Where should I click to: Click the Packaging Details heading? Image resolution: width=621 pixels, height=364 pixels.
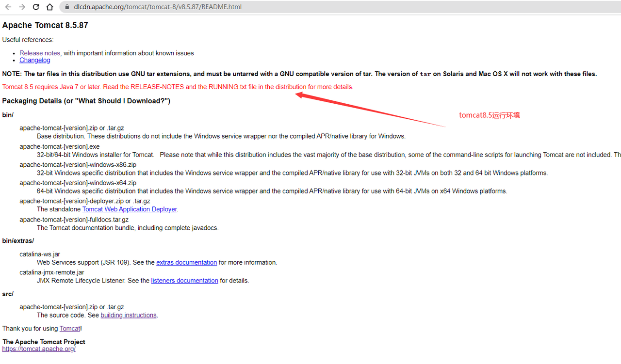[86, 101]
